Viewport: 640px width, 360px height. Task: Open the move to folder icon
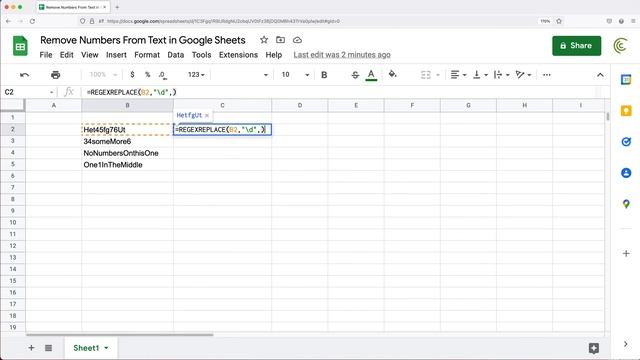pos(280,40)
